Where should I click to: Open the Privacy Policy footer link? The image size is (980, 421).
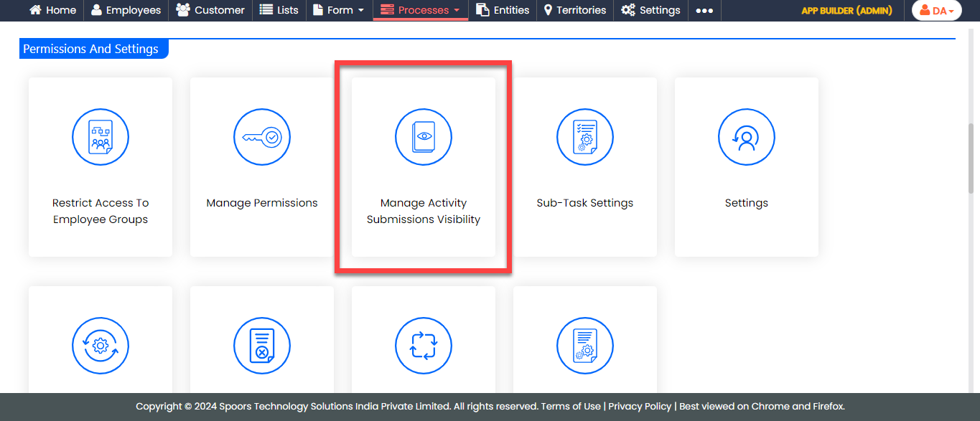coord(640,406)
